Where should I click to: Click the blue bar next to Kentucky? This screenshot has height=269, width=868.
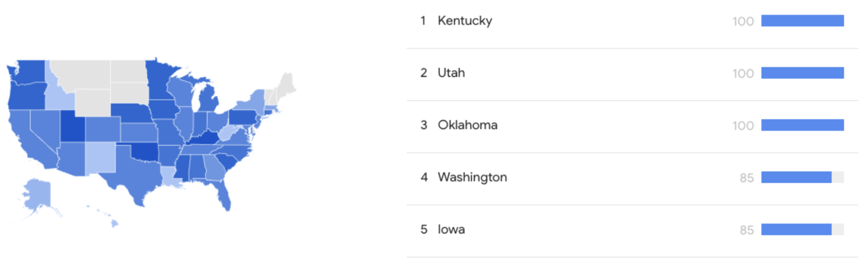tap(802, 21)
